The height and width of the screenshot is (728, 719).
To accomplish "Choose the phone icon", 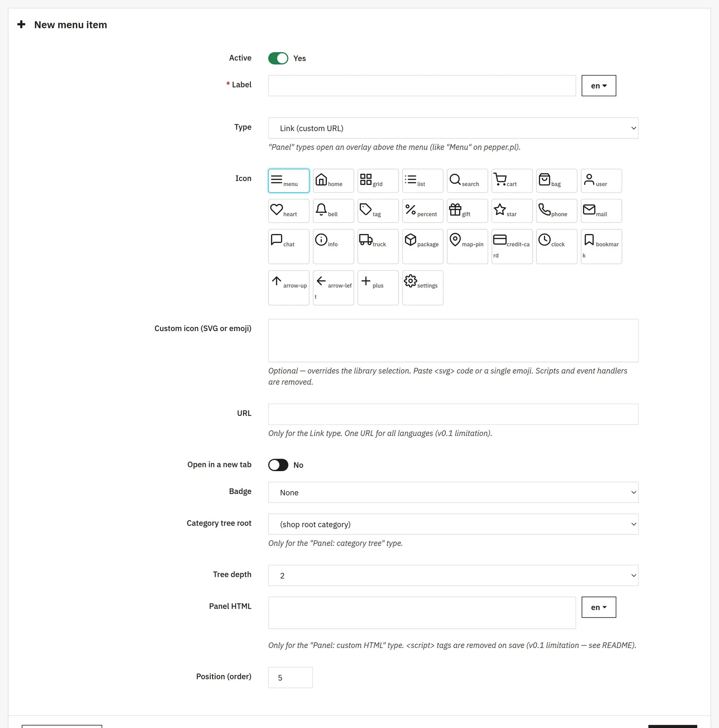I will [556, 211].
